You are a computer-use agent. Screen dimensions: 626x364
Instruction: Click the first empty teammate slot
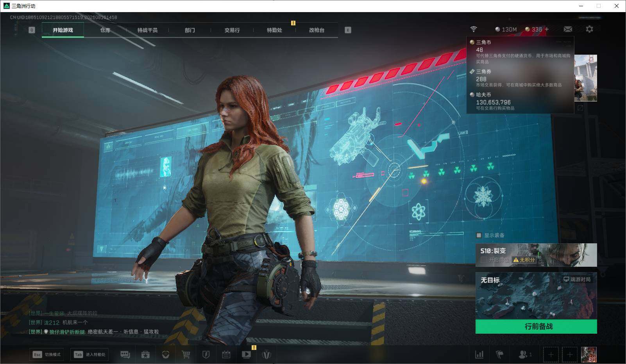(551, 355)
